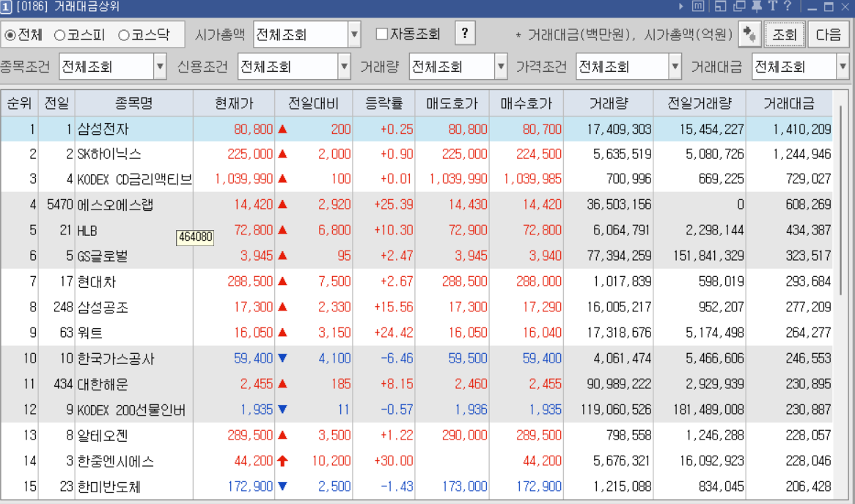Click 삼성전자 trading value 1,410,209

802,129
